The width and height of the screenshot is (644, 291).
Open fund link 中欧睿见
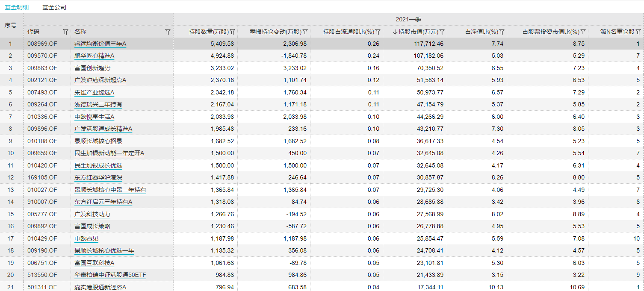[86, 238]
